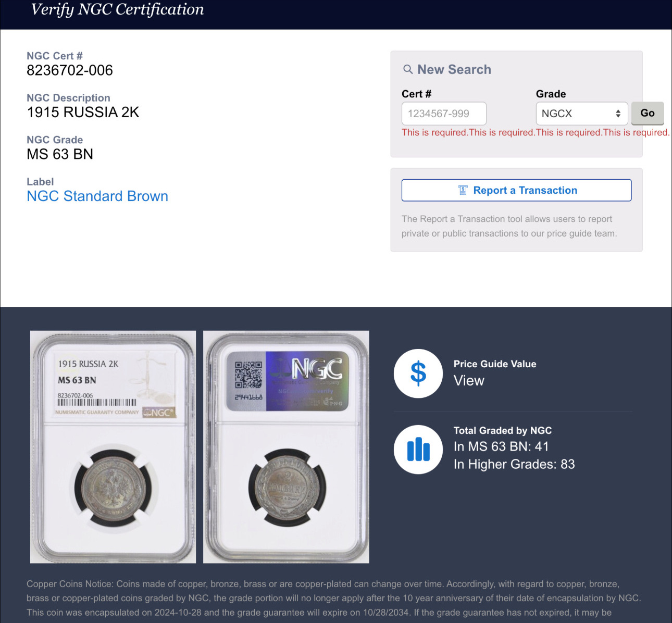Open the coin reverse slab photo
This screenshot has height=623, width=672.
click(286, 447)
